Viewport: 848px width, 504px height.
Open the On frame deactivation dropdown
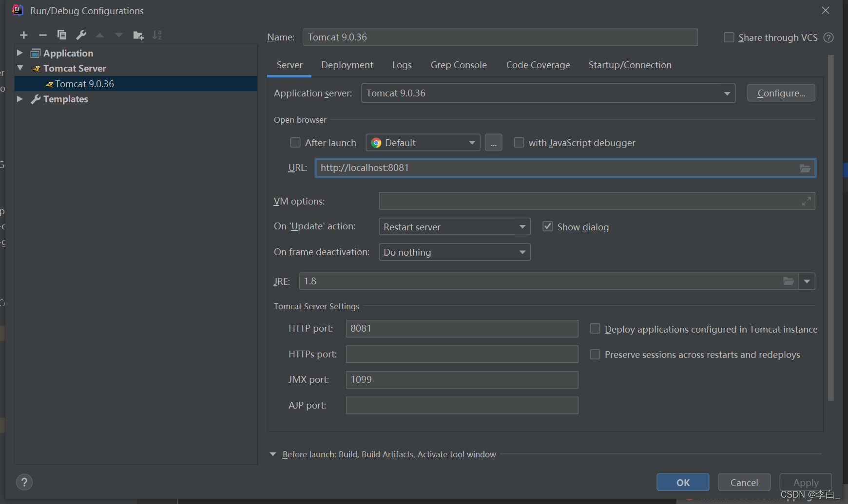coord(455,252)
